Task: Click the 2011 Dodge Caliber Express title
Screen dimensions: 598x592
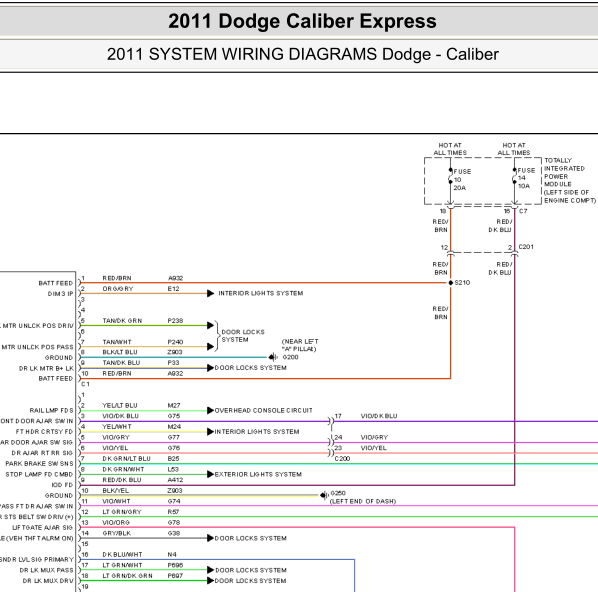Action: pos(302,21)
